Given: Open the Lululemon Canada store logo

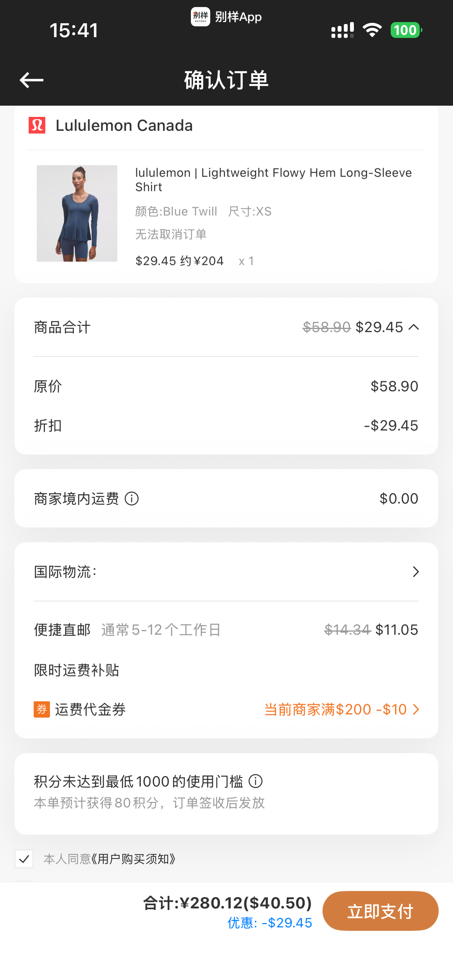Looking at the screenshot, I should [37, 125].
